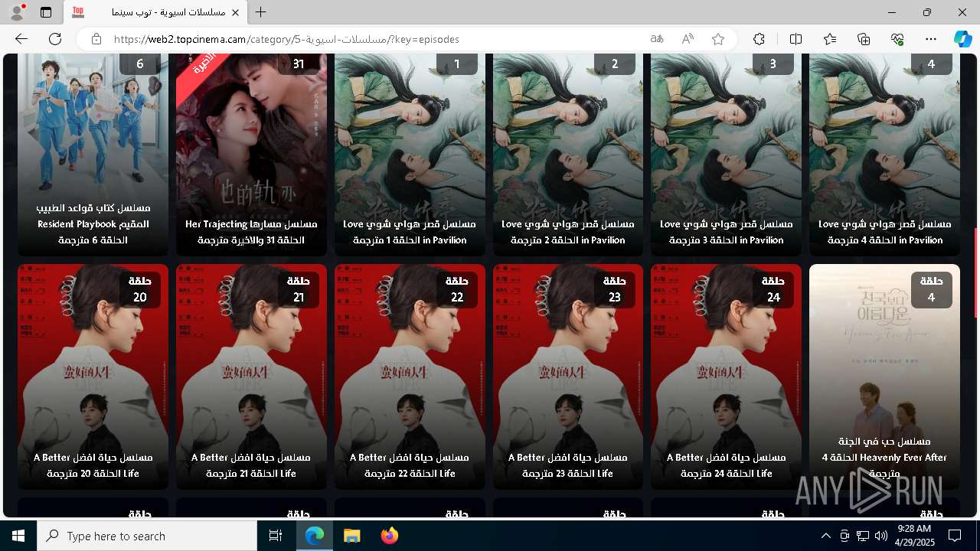Open the notification center

pos(955,536)
